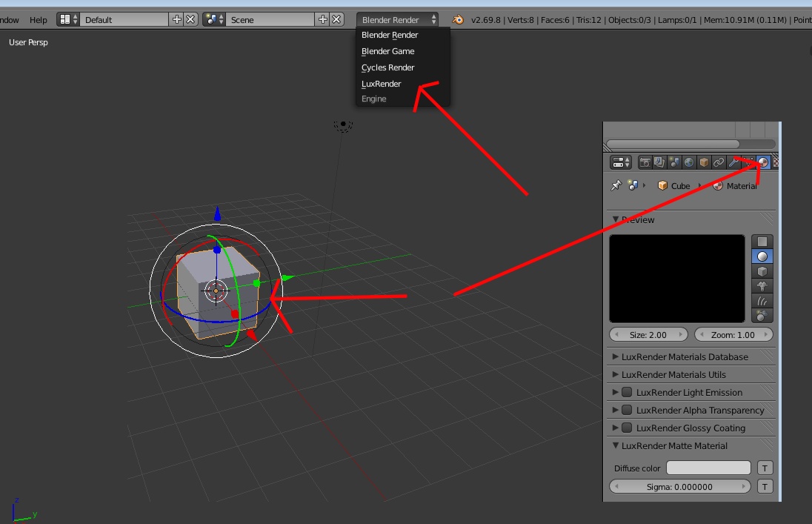The height and width of the screenshot is (524, 812).
Task: Expand the LuxRender Light Emission panel arrow
Action: coord(615,392)
